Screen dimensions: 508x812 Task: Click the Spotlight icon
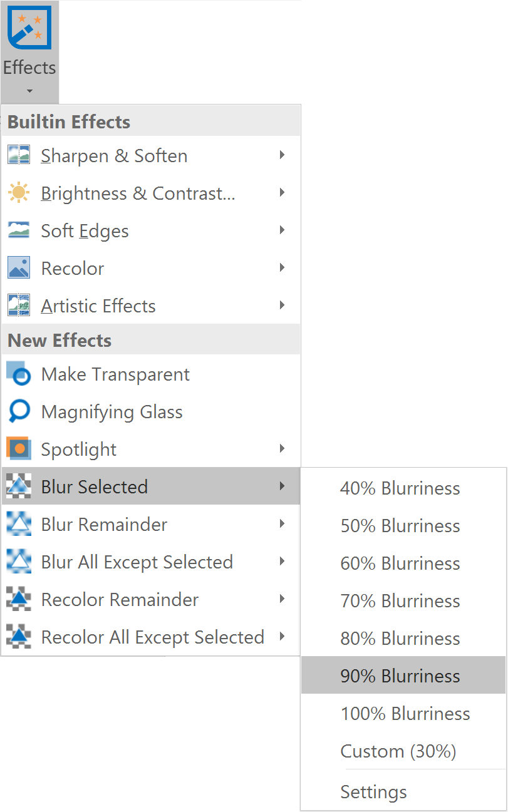tap(19, 449)
